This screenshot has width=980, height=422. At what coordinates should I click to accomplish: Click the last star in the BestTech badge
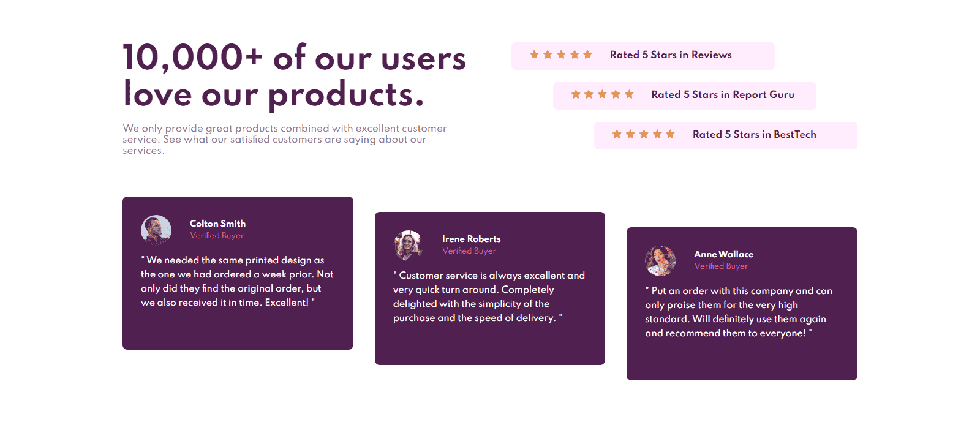click(x=671, y=134)
